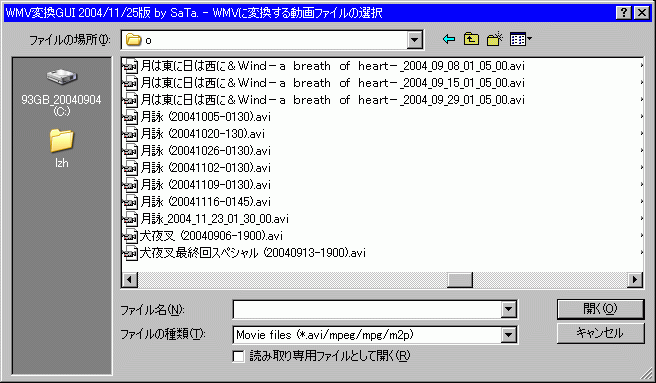This screenshot has width=656, height=383.
Task: Go back using the left arrow icon
Action: [x=449, y=39]
